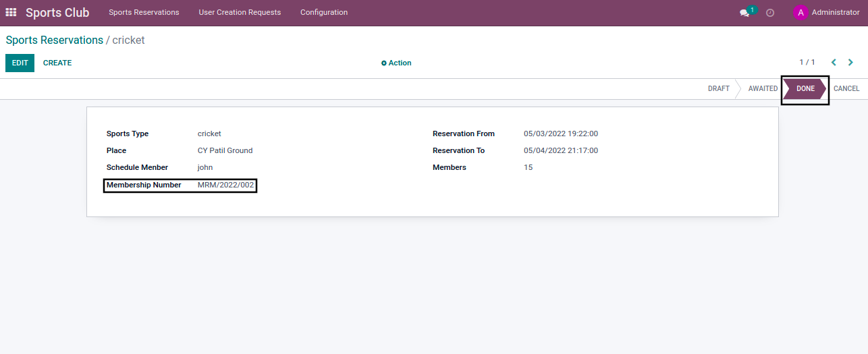
Task: Click the Schedule Member label
Action: [x=137, y=167]
